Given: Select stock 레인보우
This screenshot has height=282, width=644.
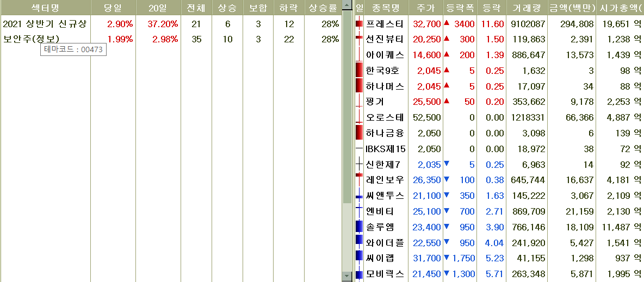Looking at the screenshot, I should [x=385, y=180].
